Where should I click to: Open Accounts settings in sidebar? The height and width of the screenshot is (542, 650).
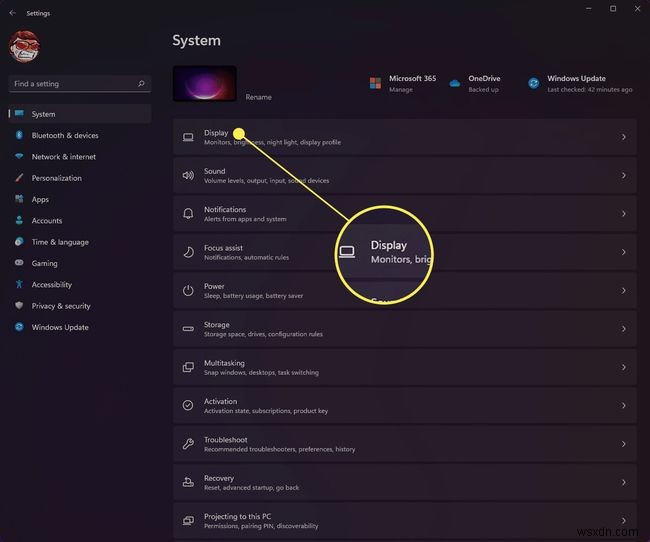pyautogui.click(x=46, y=221)
